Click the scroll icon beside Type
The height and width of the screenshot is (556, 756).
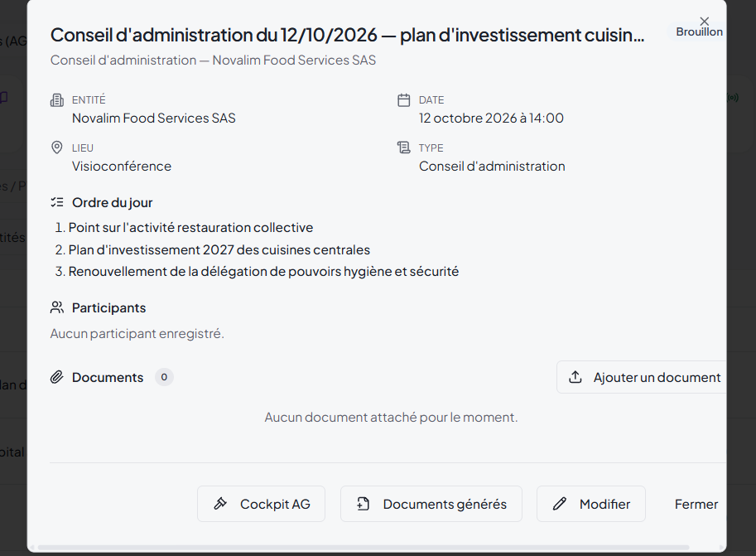click(x=403, y=147)
